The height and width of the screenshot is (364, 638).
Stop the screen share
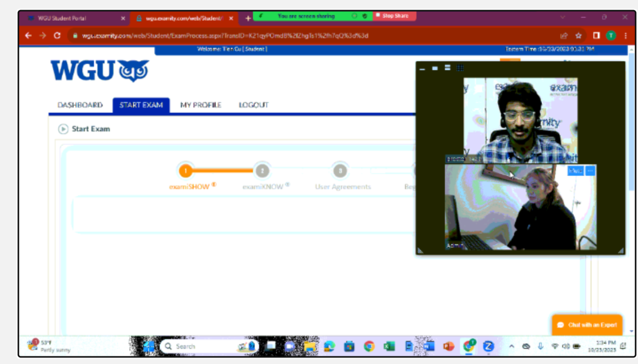395,16
